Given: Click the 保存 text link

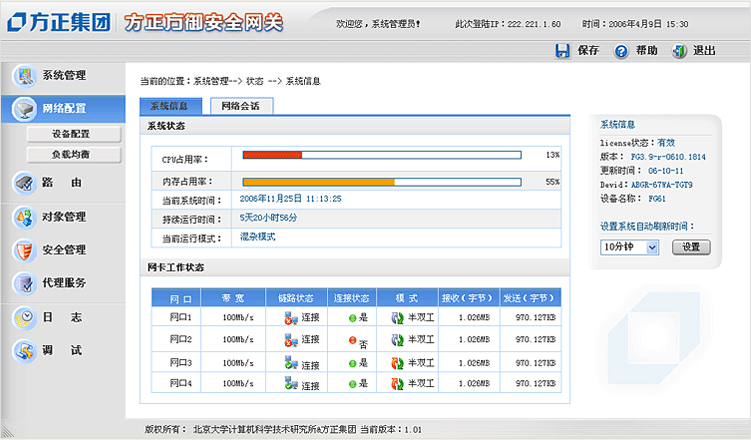Looking at the screenshot, I should [588, 50].
